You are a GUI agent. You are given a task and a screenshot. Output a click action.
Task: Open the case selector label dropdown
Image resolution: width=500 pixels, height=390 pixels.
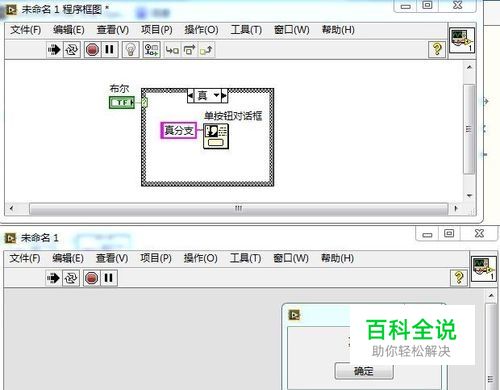pos(217,96)
